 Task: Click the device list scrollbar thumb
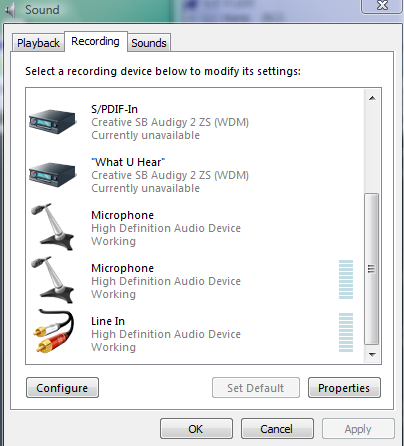372,269
